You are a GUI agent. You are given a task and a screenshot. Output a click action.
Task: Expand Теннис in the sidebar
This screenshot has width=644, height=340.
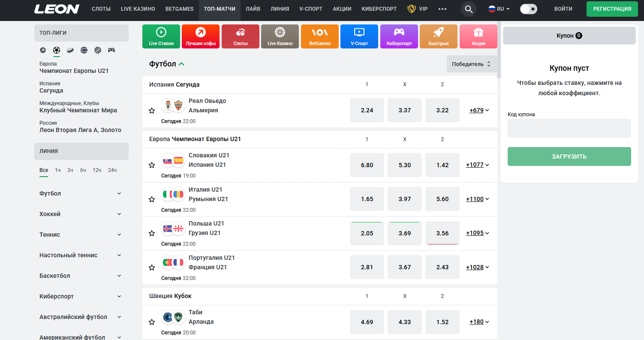tap(81, 235)
